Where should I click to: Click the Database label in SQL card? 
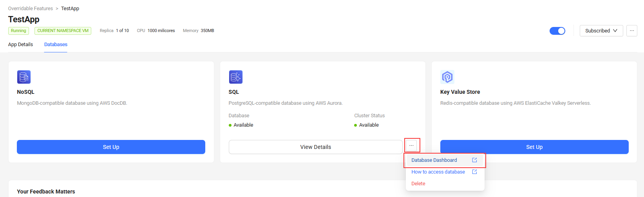coord(239,116)
